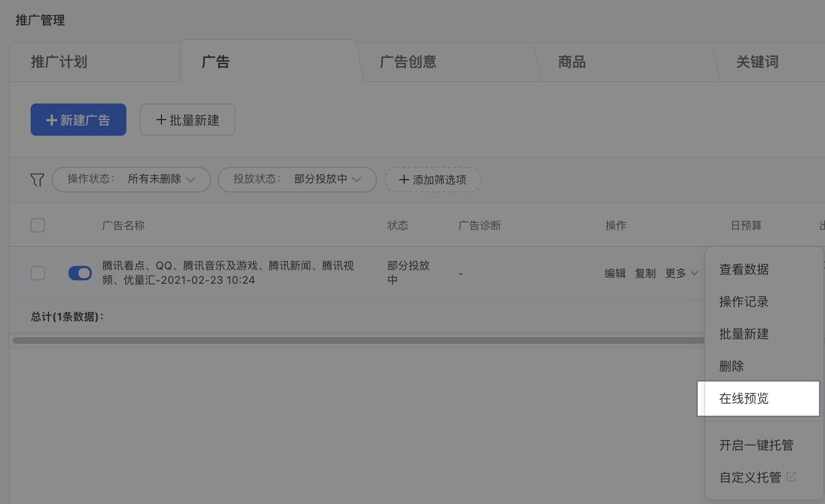Switch to the 关键词 tab
The height and width of the screenshot is (504, 825).
pyautogui.click(x=757, y=62)
